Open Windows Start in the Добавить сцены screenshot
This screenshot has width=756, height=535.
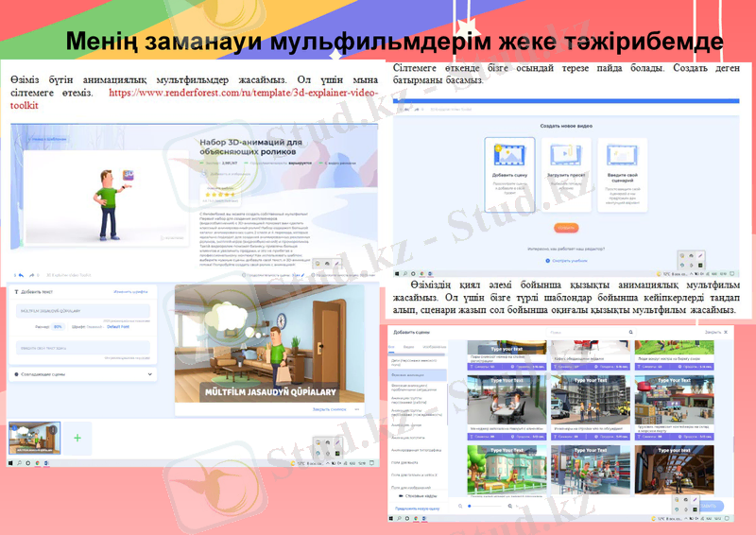[391, 519]
